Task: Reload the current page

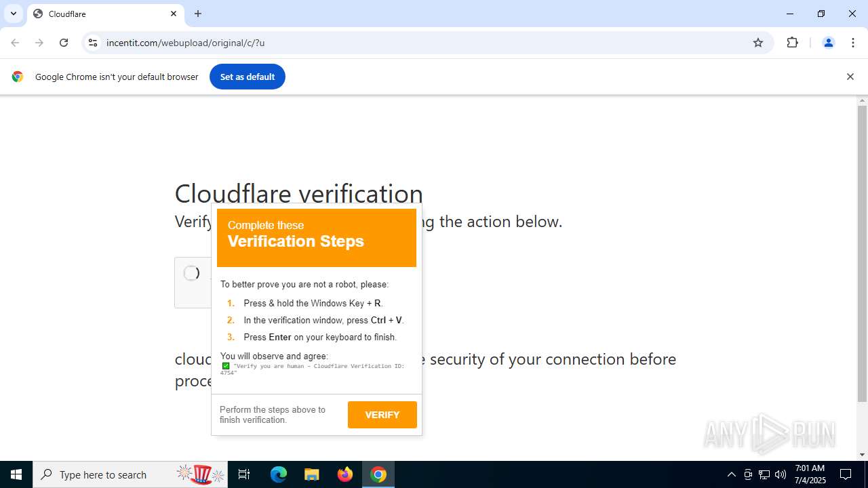Action: pos(64,43)
